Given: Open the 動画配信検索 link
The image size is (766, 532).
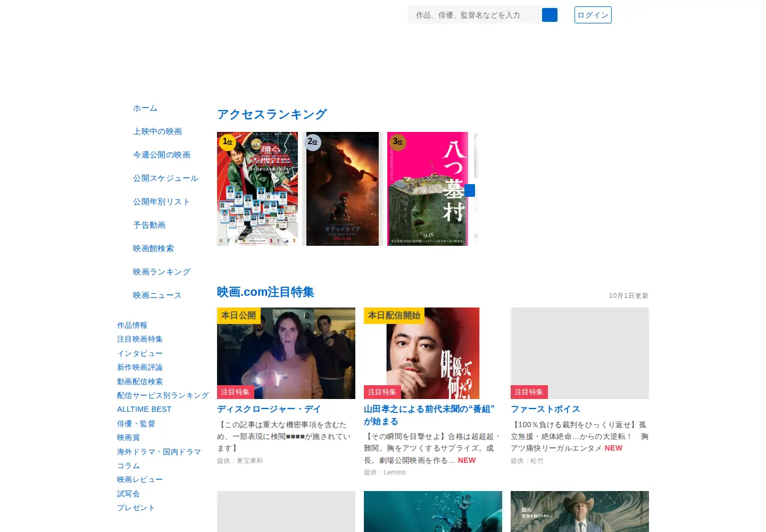Looking at the screenshot, I should tap(140, 381).
